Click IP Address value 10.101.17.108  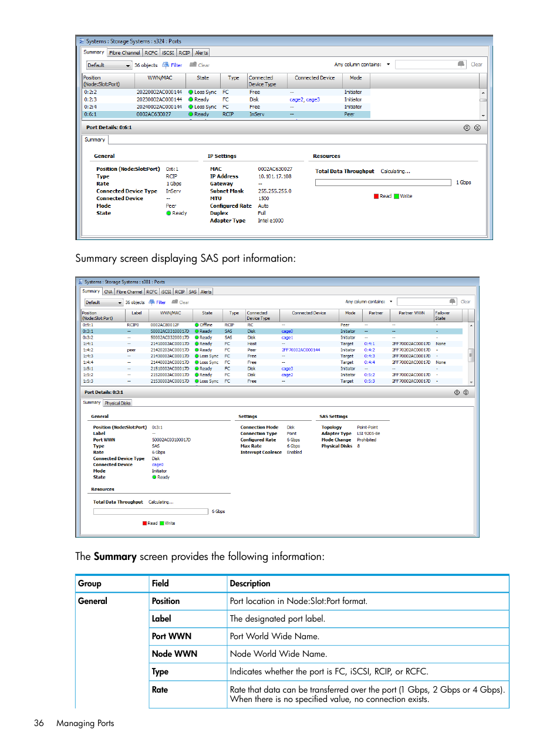[275, 176]
